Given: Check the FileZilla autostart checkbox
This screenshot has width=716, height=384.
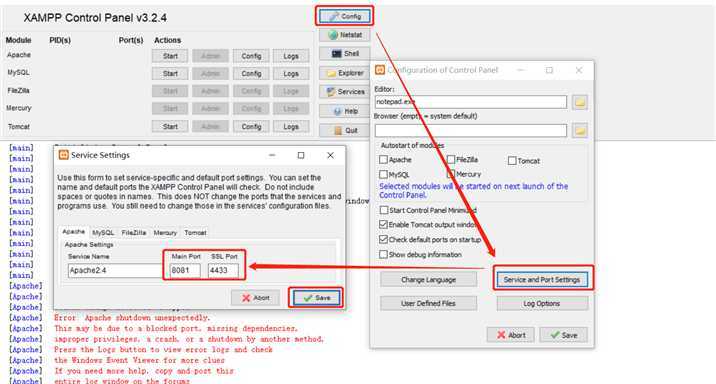Looking at the screenshot, I should tap(451, 159).
